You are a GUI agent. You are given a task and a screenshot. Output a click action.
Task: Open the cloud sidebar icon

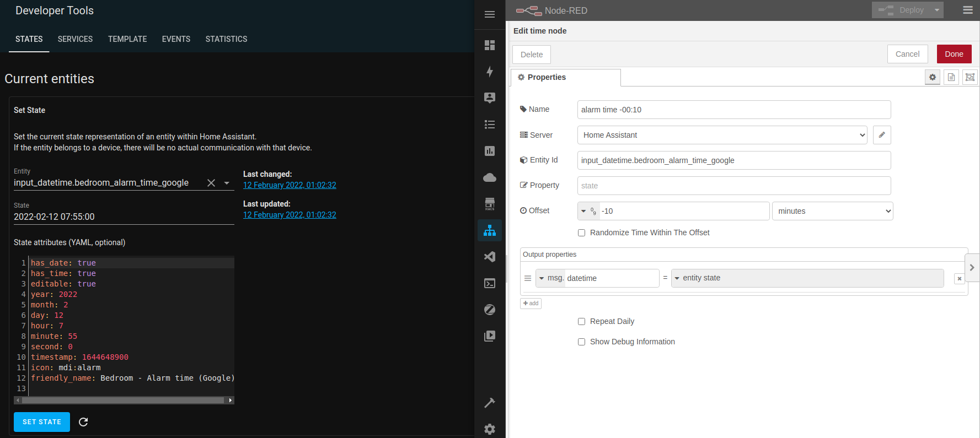tap(490, 177)
